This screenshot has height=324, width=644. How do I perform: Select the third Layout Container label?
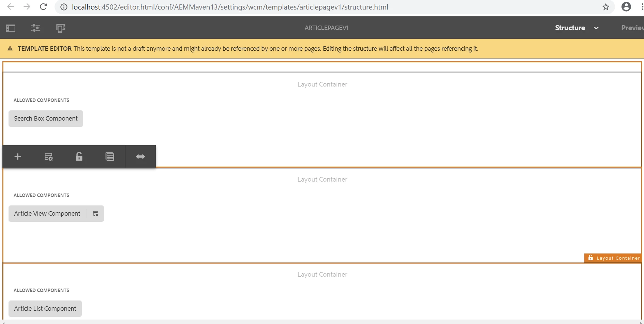pos(322,274)
